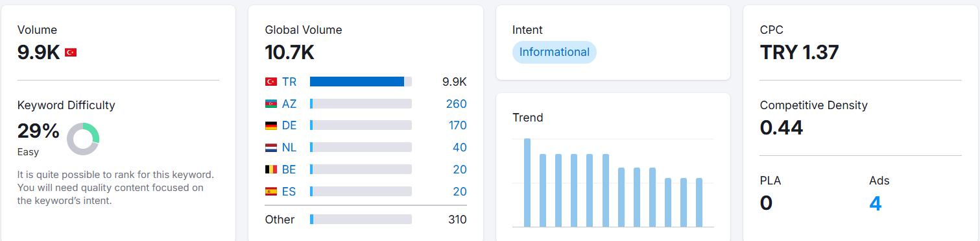Click the 170 volume value for DE
Image resolution: width=980 pixels, height=241 pixels.
pyautogui.click(x=457, y=125)
